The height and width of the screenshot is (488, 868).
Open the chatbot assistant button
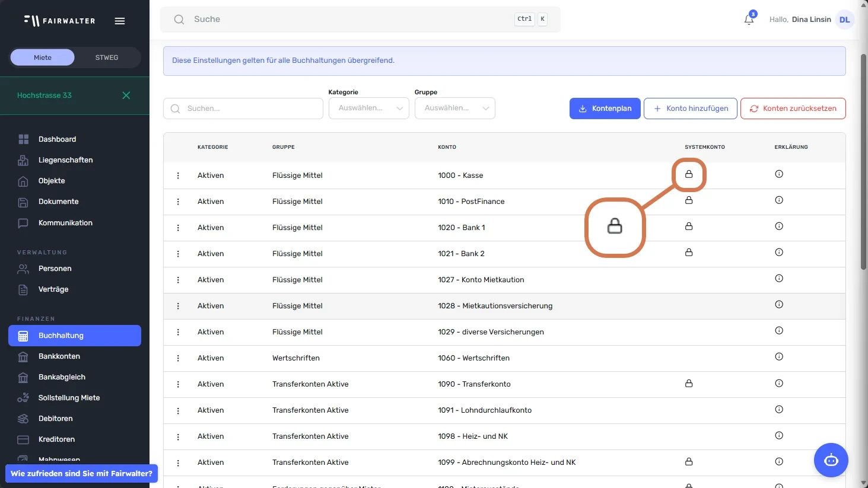(831, 460)
